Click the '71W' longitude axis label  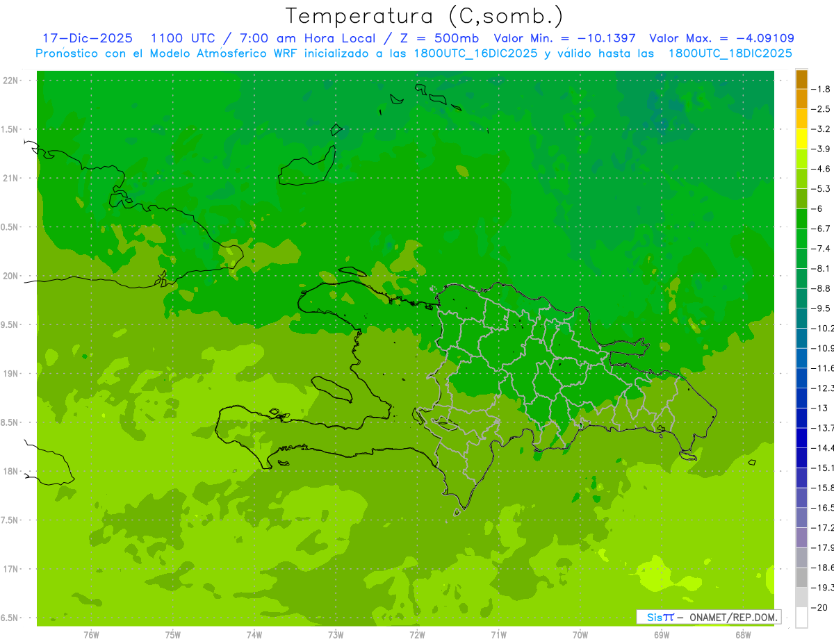point(498,634)
